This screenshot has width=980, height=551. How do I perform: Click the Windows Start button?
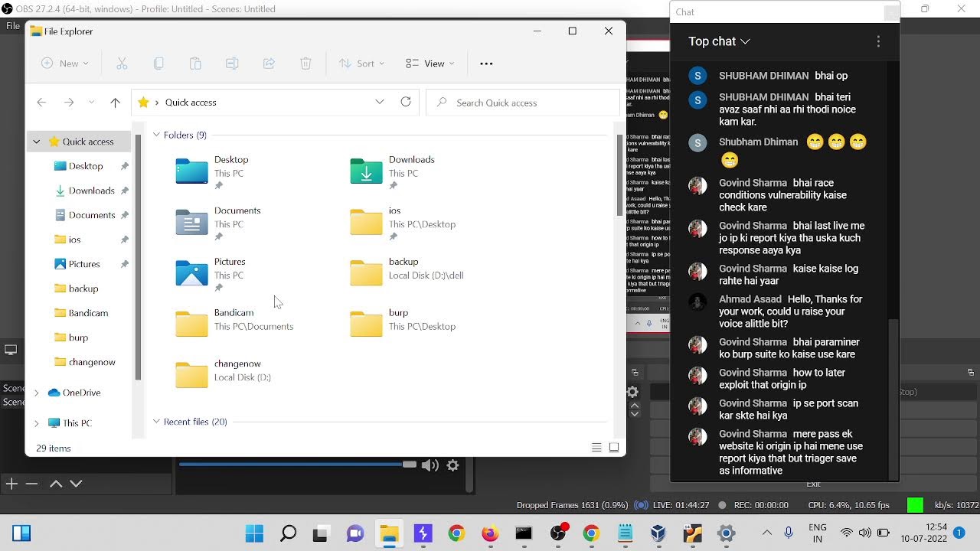[254, 533]
